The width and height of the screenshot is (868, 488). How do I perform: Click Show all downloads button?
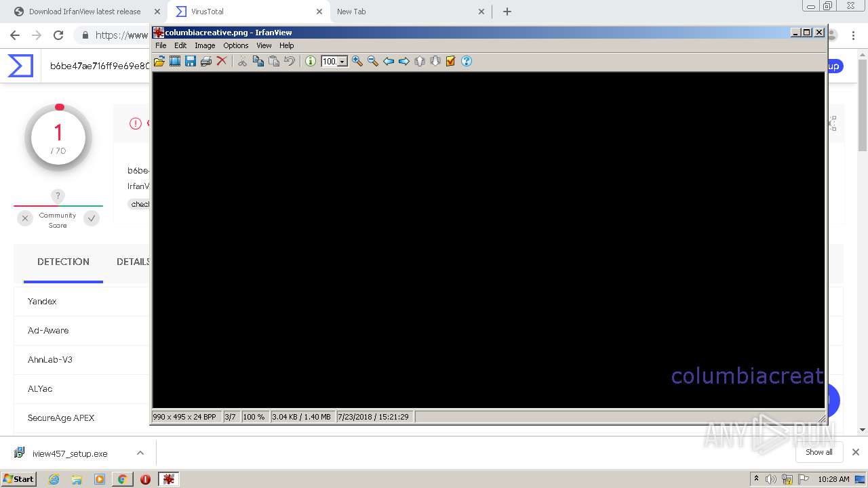(819, 452)
